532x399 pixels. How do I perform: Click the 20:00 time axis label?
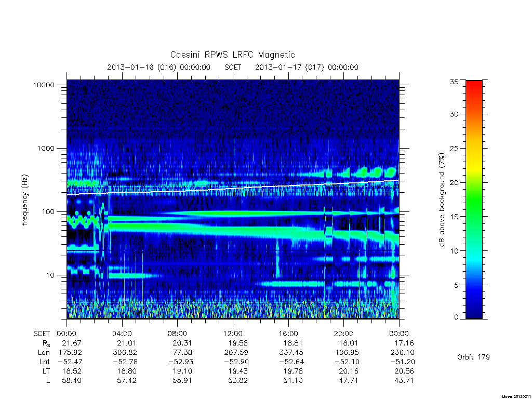[x=344, y=334]
